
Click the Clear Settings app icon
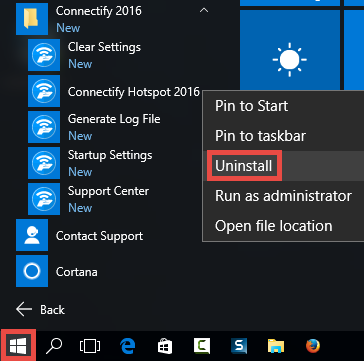tap(44, 55)
